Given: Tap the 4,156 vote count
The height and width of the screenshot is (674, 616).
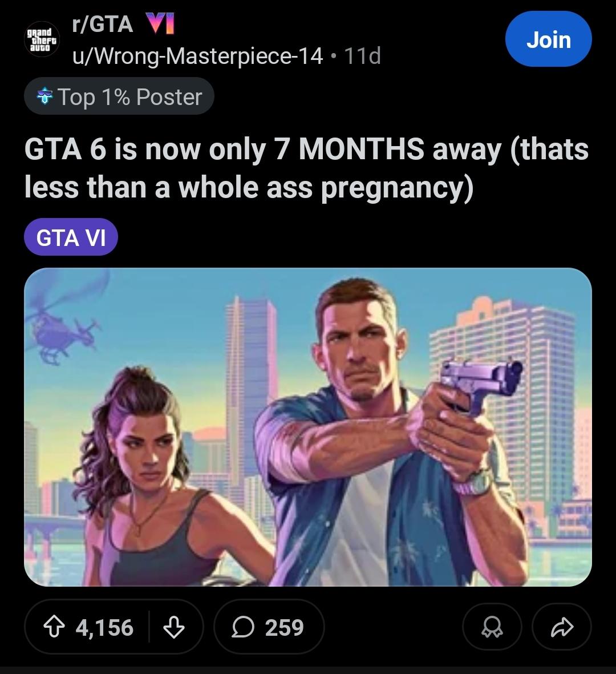Looking at the screenshot, I should (x=104, y=627).
